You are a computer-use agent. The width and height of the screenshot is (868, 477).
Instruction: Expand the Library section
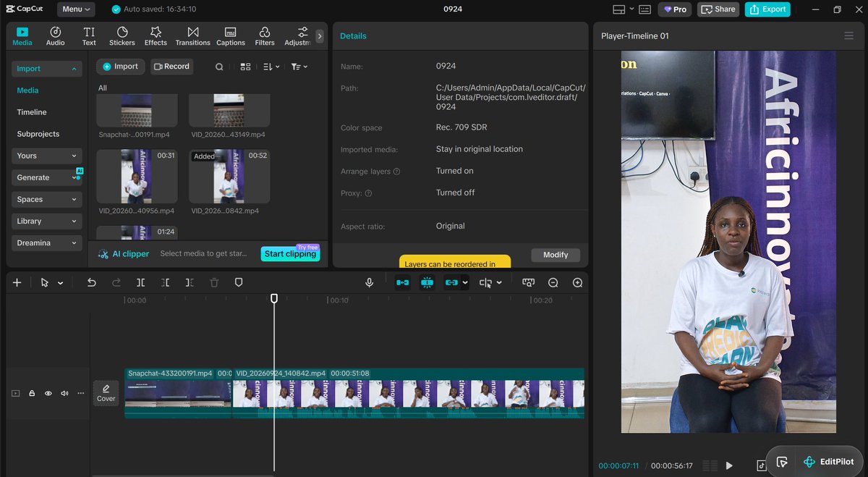coord(46,221)
